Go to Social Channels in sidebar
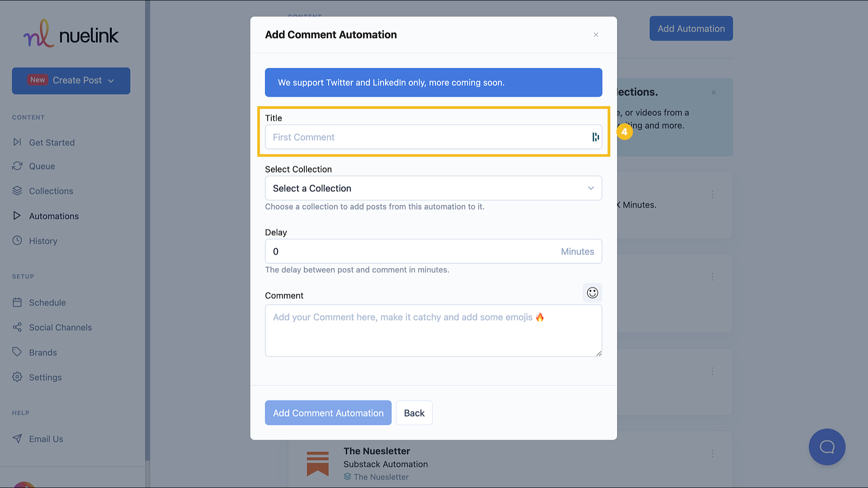Viewport: 868px width, 488px height. pos(60,327)
